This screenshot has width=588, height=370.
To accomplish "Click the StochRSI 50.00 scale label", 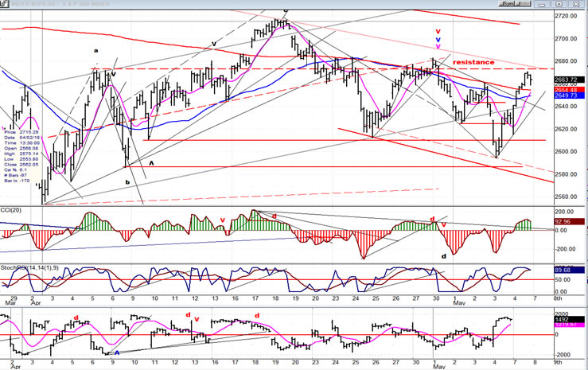I will 563,279.
